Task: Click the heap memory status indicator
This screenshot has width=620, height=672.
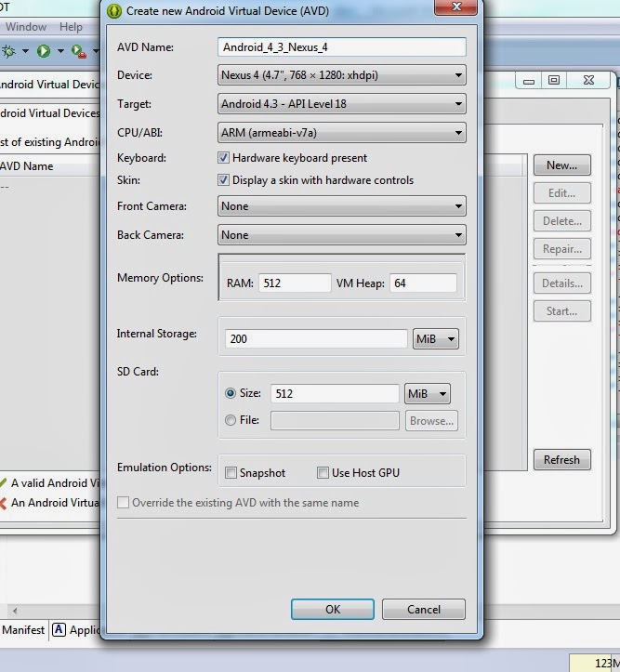Action: (596, 663)
